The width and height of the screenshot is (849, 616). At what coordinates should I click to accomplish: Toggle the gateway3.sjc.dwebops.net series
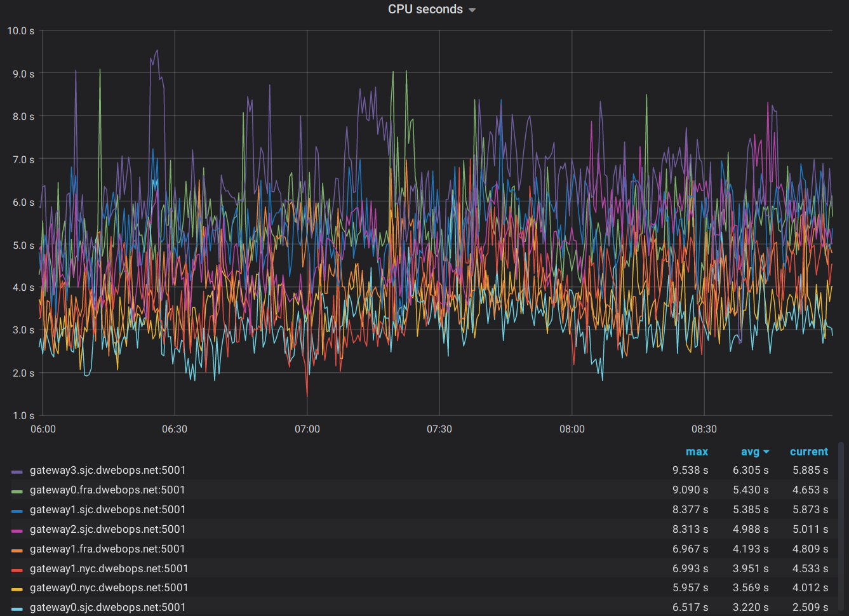click(107, 470)
